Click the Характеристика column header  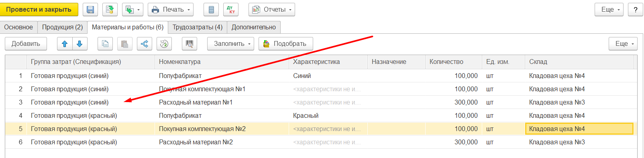pyautogui.click(x=328, y=62)
